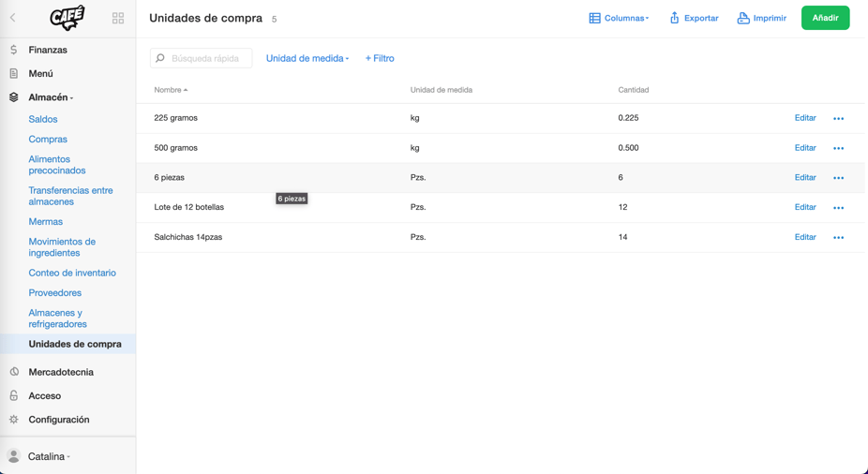Open the Unidad de medida filter dropdown
868x474 pixels.
coord(307,58)
